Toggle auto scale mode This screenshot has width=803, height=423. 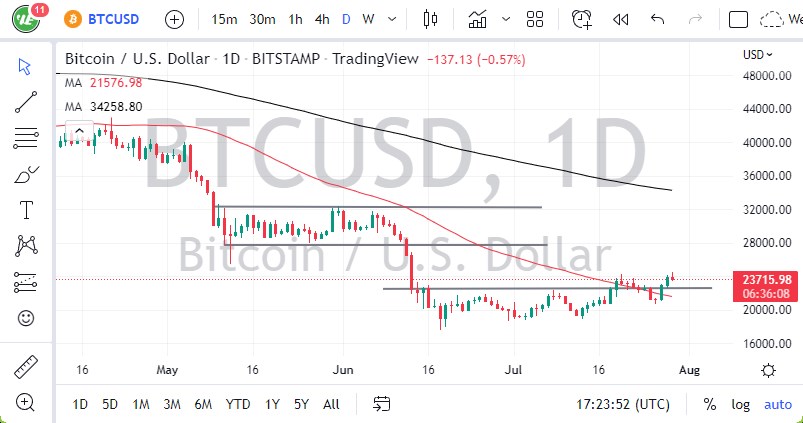[777, 404]
